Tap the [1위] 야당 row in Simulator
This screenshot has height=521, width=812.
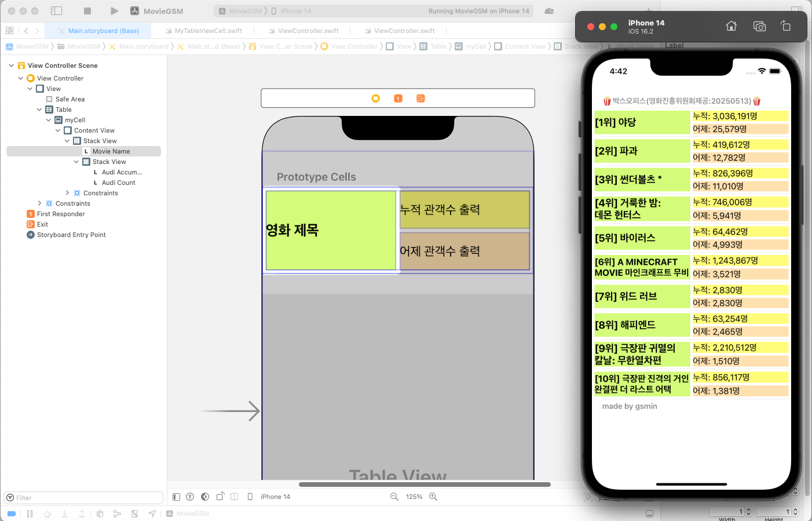pos(692,122)
